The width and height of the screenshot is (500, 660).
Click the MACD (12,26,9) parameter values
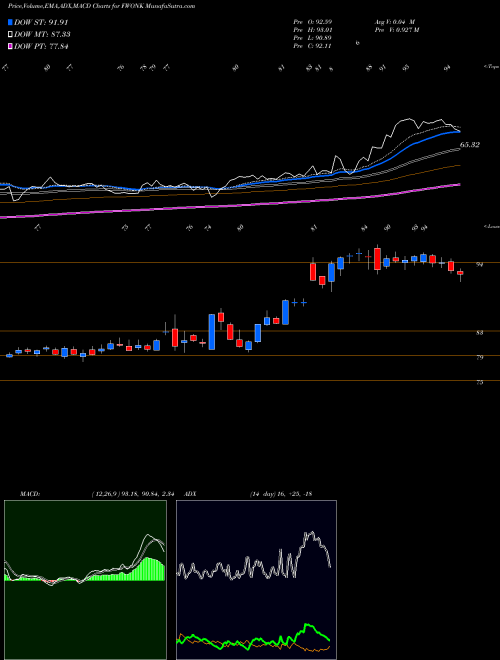tap(132, 494)
